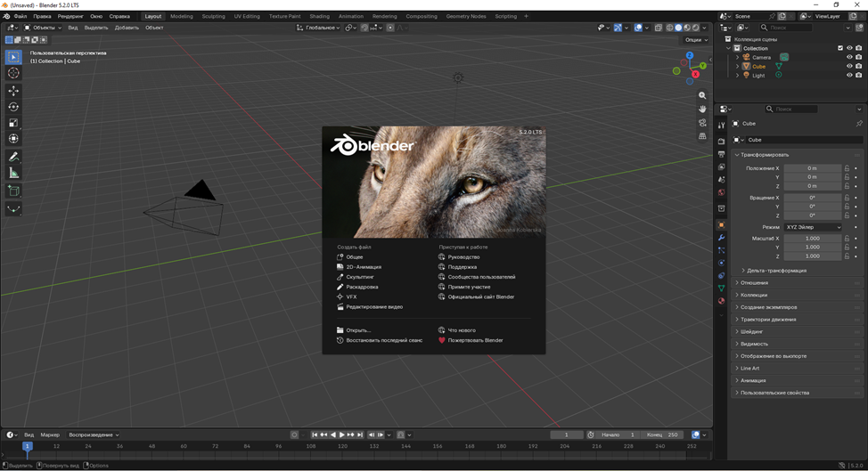
Task: Expand the Camera item in outliner
Action: click(x=737, y=57)
